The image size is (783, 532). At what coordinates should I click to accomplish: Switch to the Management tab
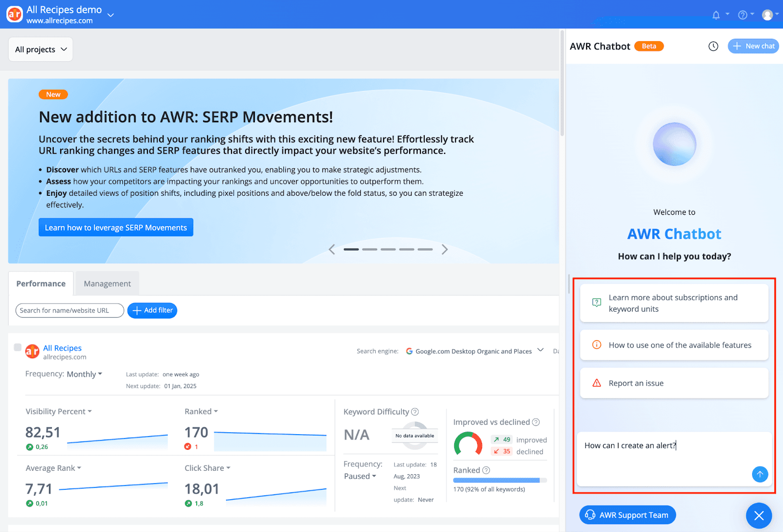click(x=107, y=284)
